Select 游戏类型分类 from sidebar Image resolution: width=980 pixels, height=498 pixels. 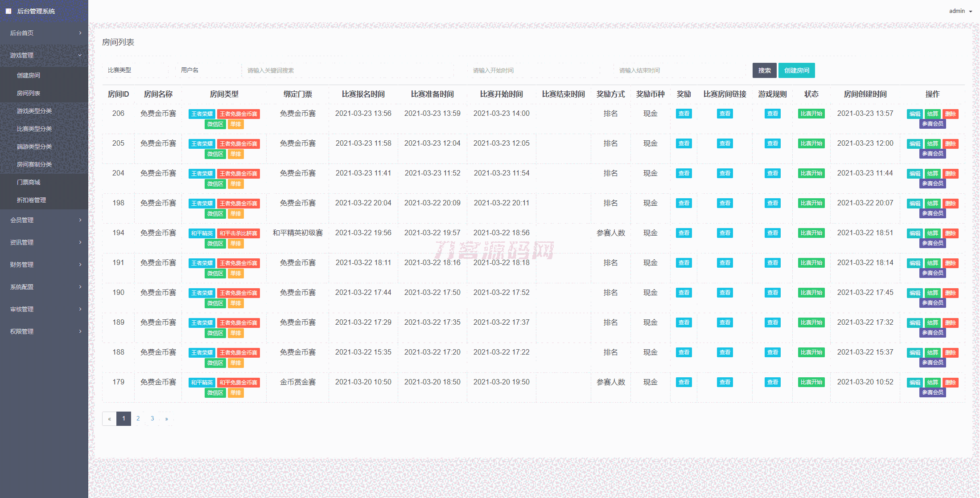tap(34, 111)
